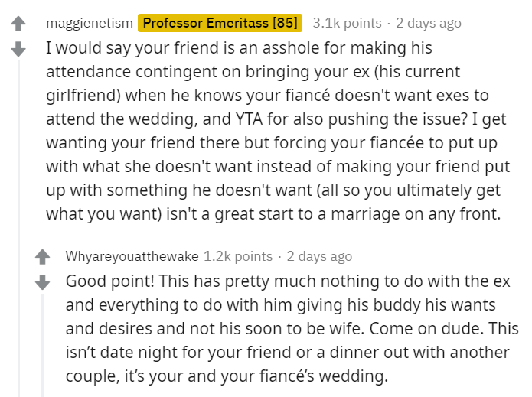This screenshot has height=397, width=532.
Task: Click the word YTA in the top comment
Action: (x=249, y=119)
